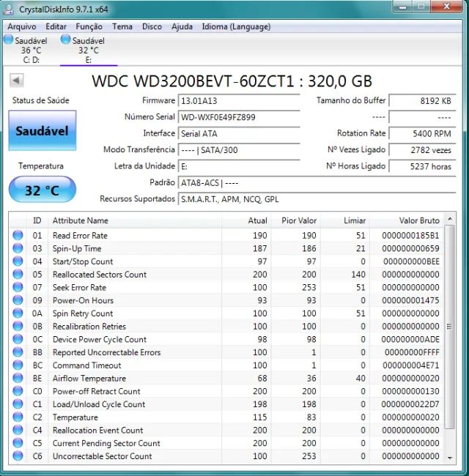Click the status icon for Power-On Hours
Viewport: 469px width, 476px height.
pyautogui.click(x=18, y=300)
